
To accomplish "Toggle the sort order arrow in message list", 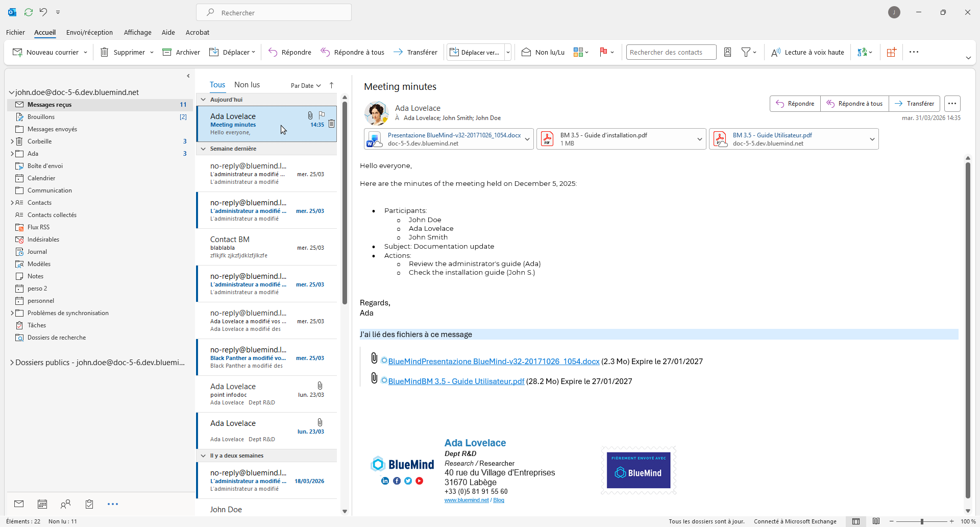I will [x=331, y=85].
